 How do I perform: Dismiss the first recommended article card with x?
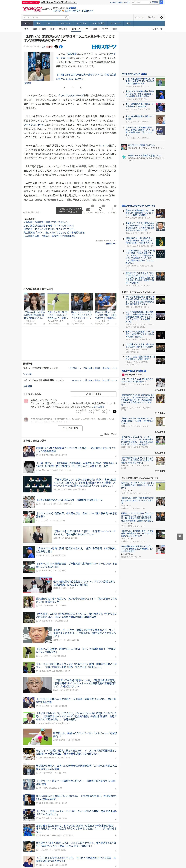[44, 324]
